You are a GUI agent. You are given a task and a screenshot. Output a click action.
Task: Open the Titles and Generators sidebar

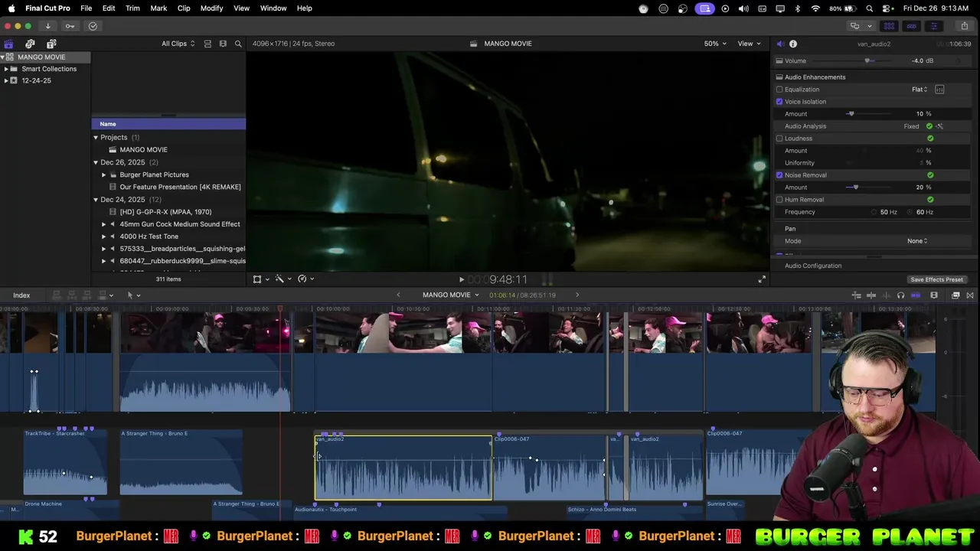pos(51,44)
